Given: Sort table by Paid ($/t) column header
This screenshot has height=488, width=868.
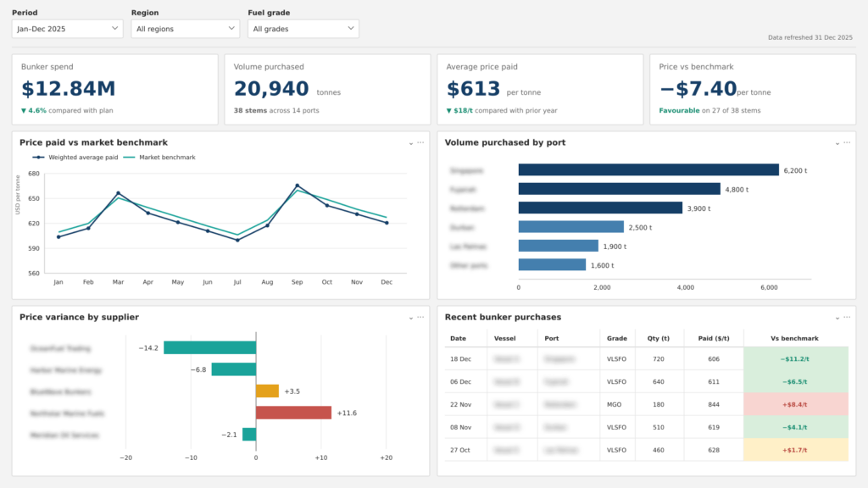Looking at the screenshot, I should coord(714,338).
